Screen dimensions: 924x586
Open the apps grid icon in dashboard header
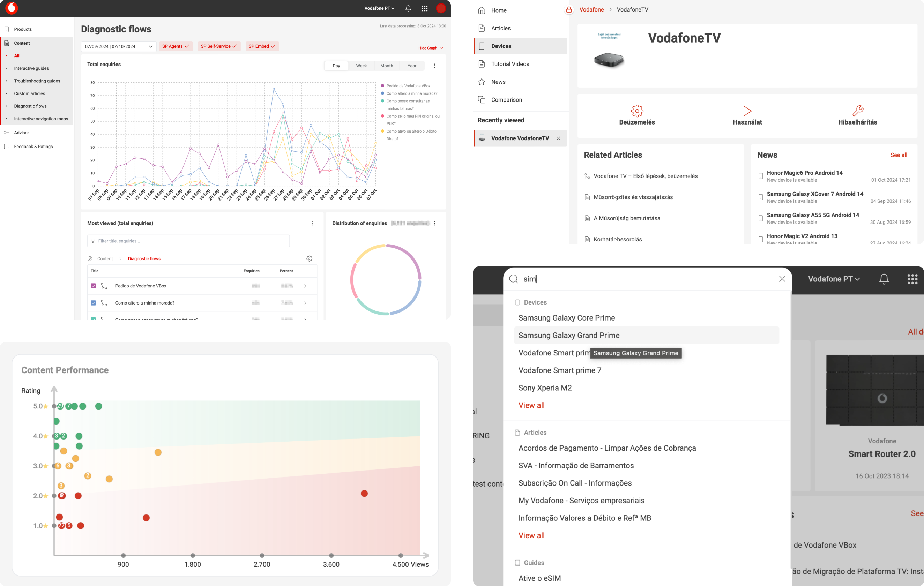pos(424,8)
